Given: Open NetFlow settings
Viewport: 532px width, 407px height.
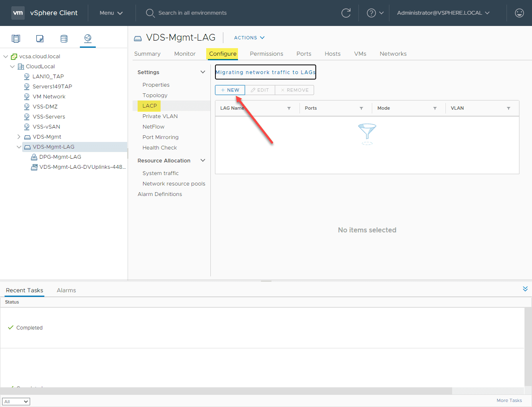Looking at the screenshot, I should (153, 126).
